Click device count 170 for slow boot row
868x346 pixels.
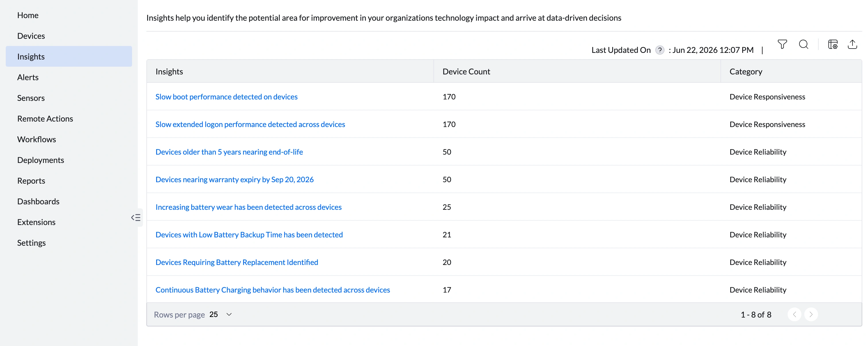coord(449,97)
